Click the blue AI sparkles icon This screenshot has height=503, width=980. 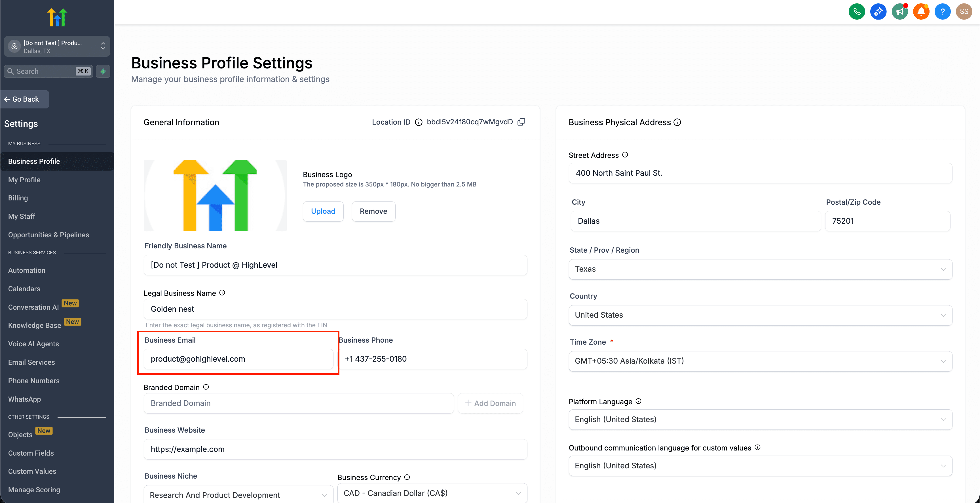pos(878,11)
